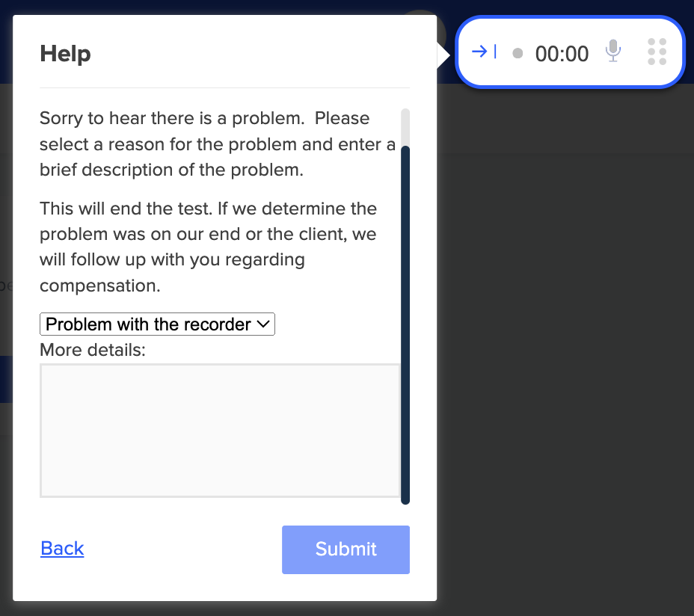
Task: Click the dark scrollbar thumb in Help panel
Action: [405, 324]
